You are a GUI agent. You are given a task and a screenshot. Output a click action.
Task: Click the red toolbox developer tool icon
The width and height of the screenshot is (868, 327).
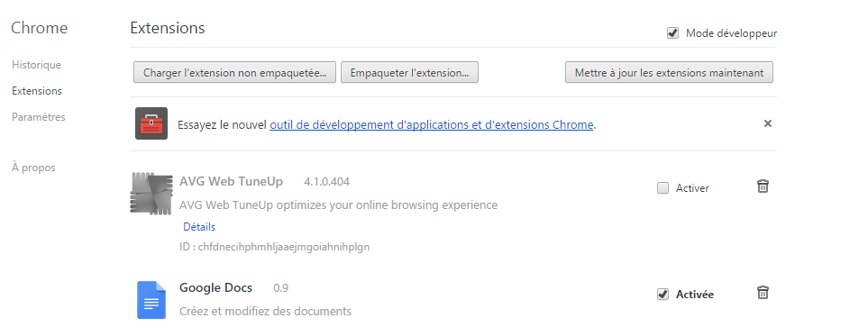point(151,123)
